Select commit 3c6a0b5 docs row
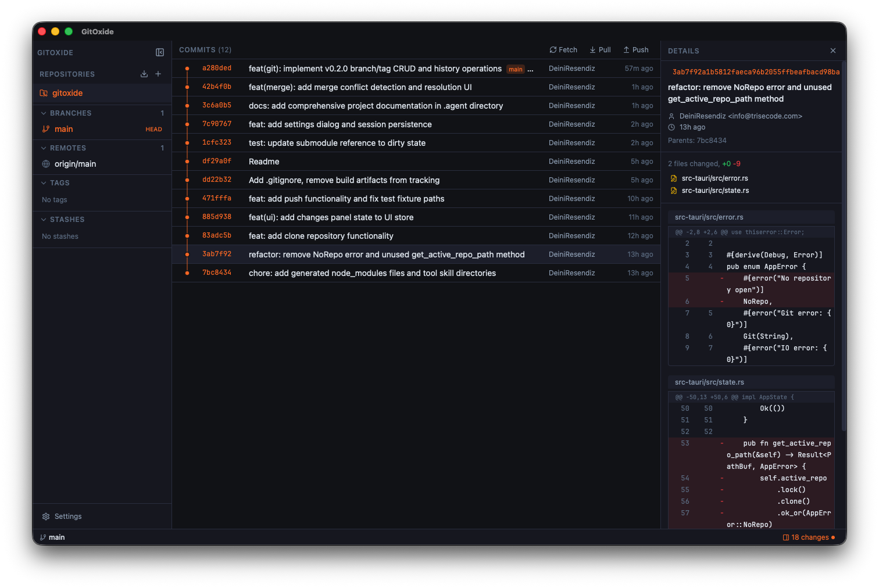The width and height of the screenshot is (879, 588). (x=416, y=106)
